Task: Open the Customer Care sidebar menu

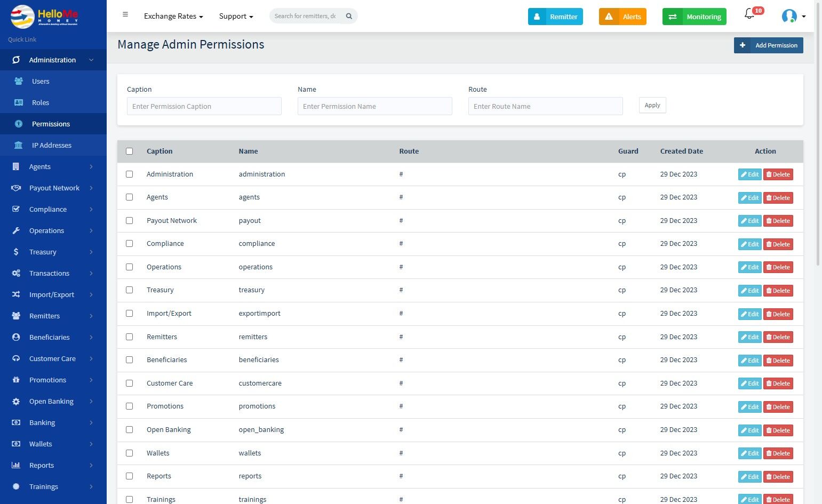Action: point(53,358)
